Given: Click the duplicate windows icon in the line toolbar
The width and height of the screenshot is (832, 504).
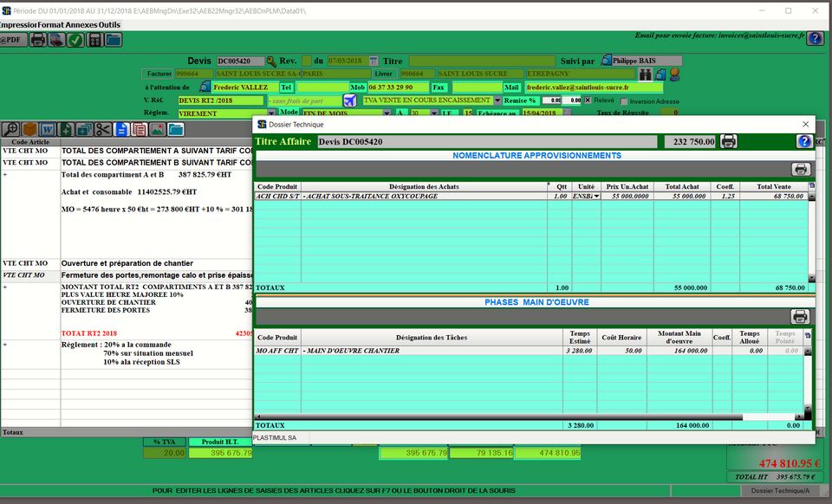Looking at the screenshot, I should click(x=84, y=129).
